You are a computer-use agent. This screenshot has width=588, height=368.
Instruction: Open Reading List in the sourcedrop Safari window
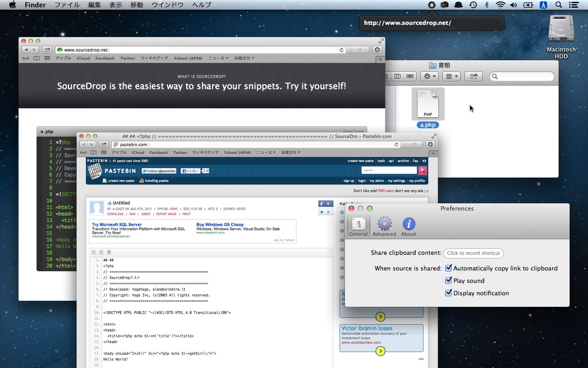(25, 58)
